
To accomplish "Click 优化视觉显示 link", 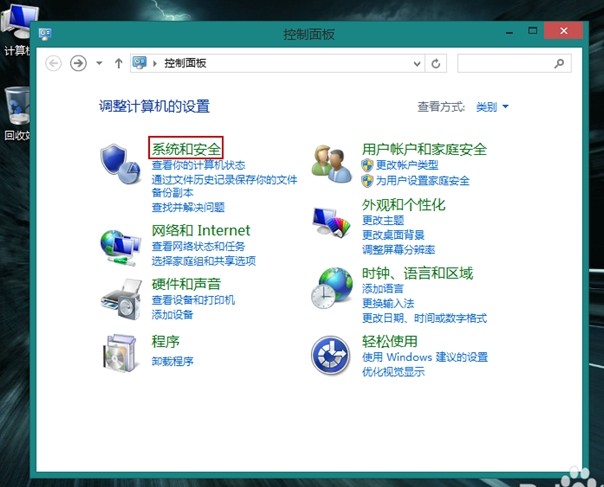I will click(393, 372).
